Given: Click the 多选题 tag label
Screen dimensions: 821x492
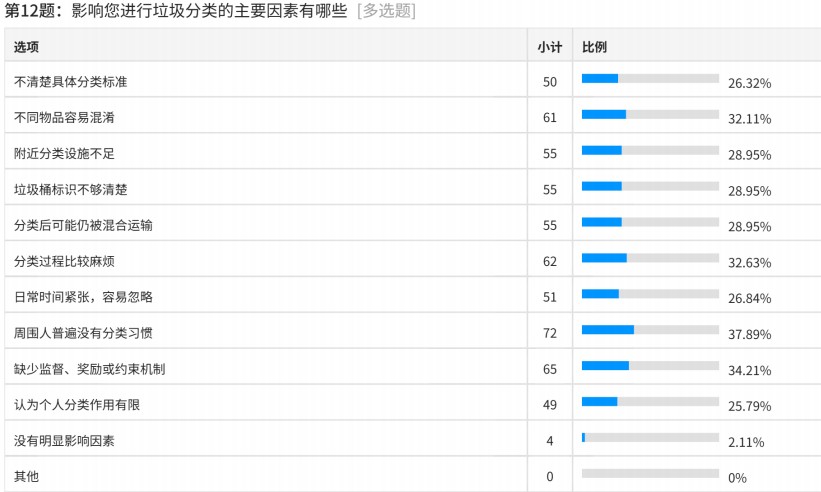Looking at the screenshot, I should pyautogui.click(x=386, y=10).
